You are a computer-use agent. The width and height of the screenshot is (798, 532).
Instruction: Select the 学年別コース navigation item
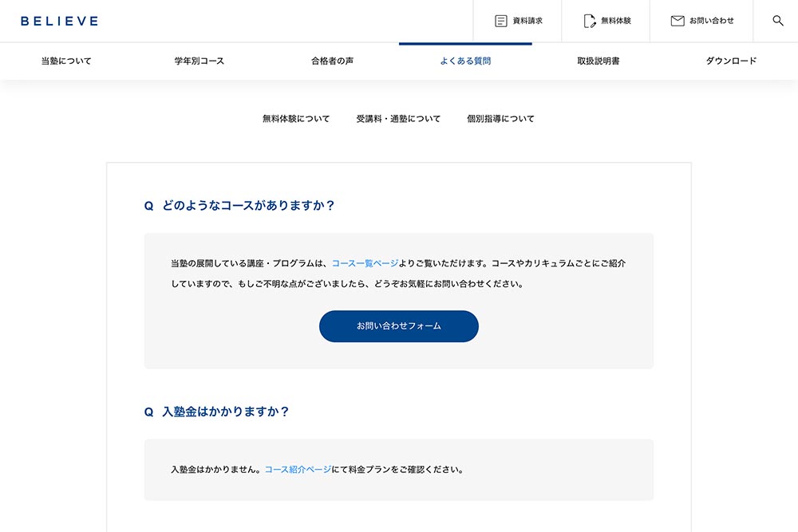coord(199,61)
